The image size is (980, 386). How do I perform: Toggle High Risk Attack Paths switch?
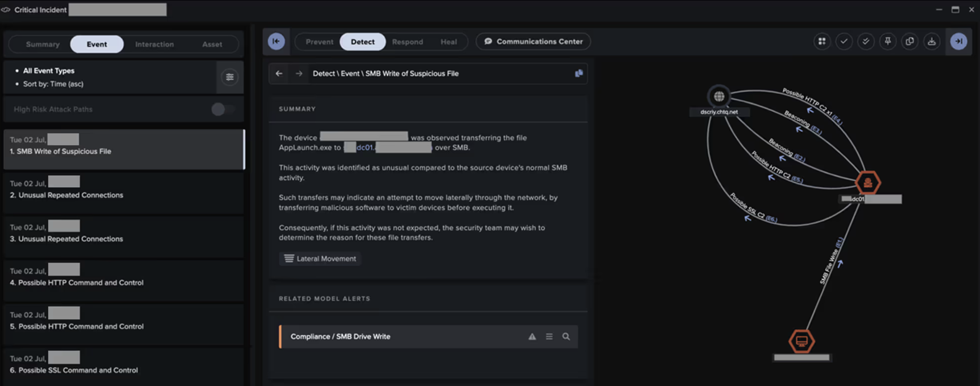pyautogui.click(x=223, y=109)
